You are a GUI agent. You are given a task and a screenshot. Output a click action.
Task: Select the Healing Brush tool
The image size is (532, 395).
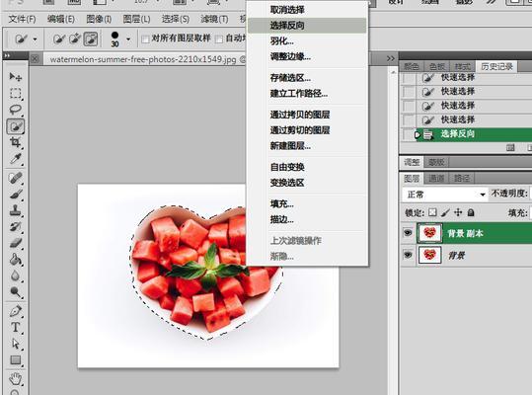15,178
